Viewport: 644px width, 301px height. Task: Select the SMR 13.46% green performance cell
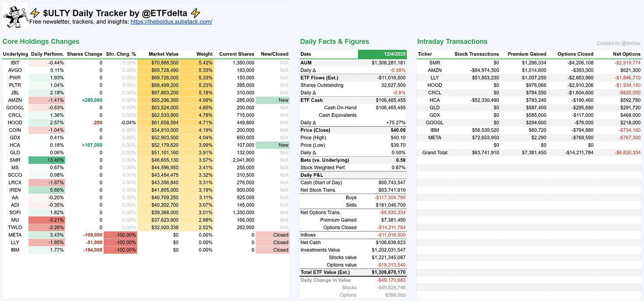tap(46, 160)
